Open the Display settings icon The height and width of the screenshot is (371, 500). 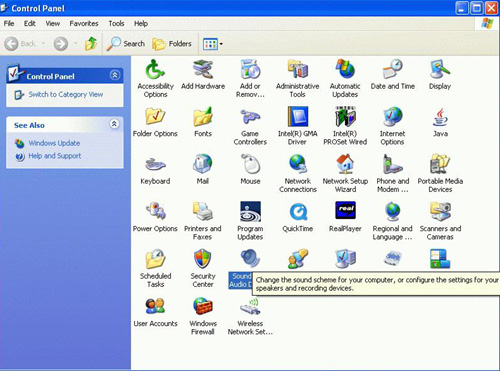440,70
